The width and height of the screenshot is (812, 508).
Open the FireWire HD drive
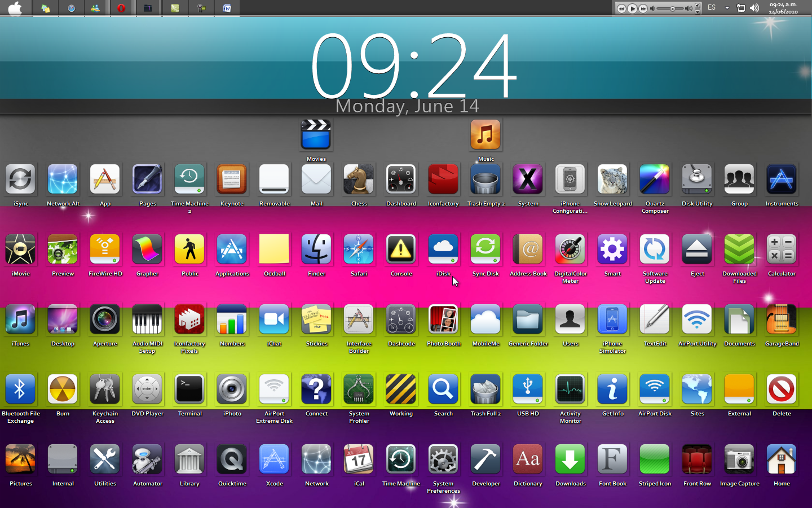point(105,249)
